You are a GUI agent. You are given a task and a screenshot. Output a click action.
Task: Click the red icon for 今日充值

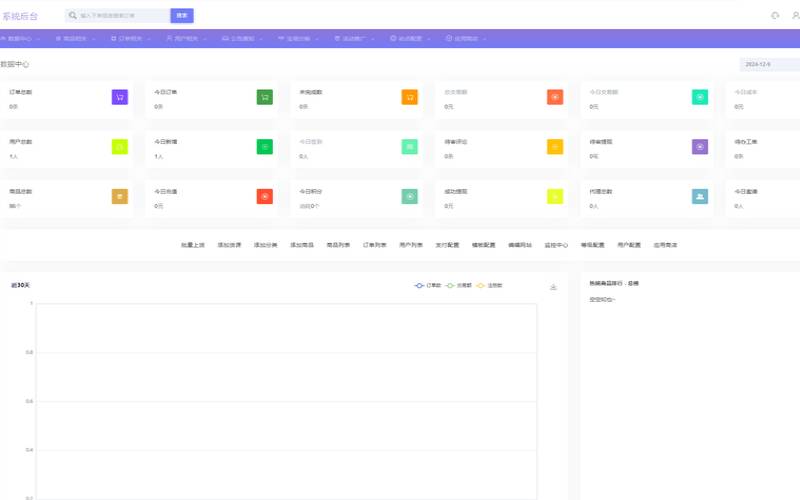pyautogui.click(x=265, y=196)
